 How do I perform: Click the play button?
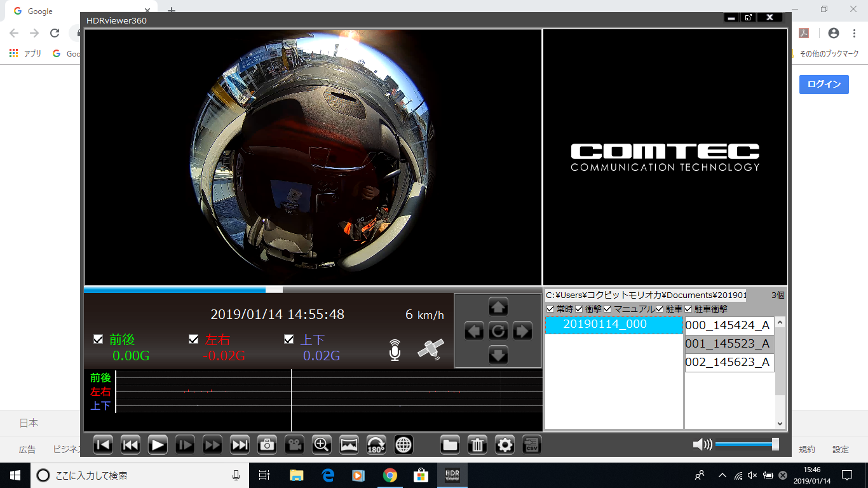click(158, 445)
